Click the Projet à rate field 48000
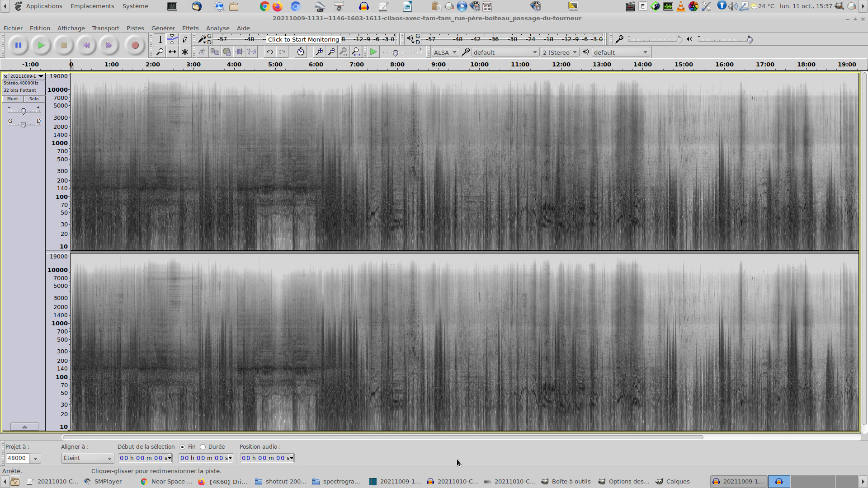The image size is (868, 488). [18, 458]
